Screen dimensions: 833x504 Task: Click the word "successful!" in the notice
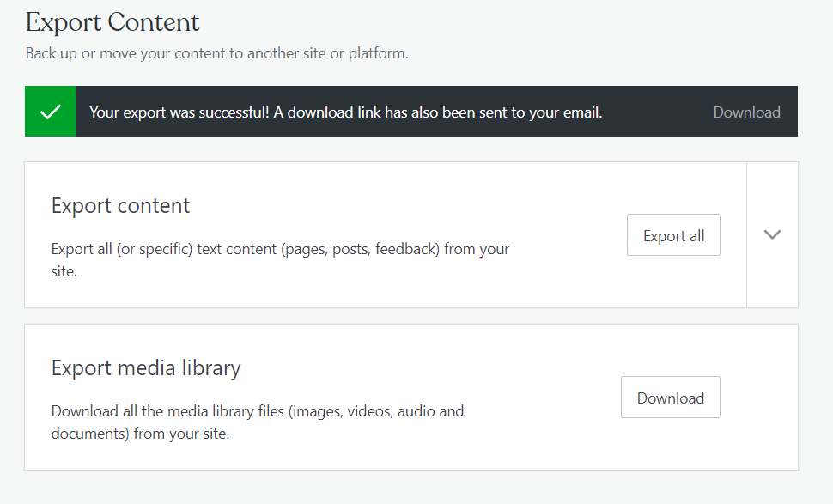tap(229, 112)
